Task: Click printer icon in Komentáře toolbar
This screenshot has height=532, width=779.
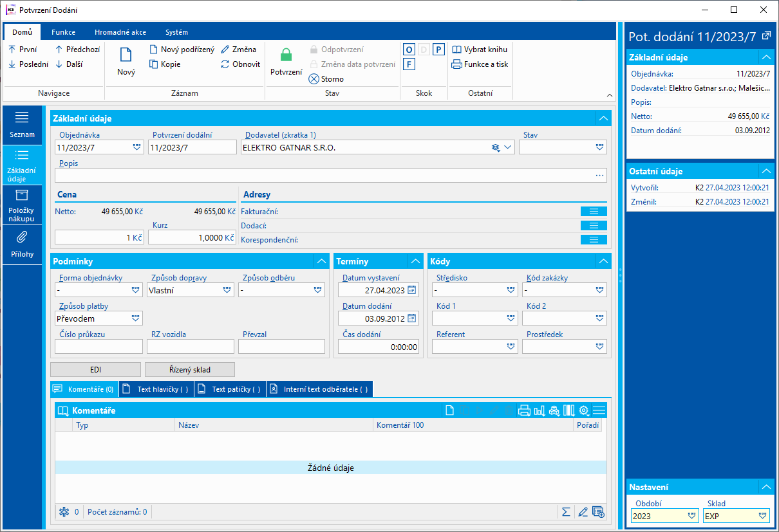Action: [524, 410]
